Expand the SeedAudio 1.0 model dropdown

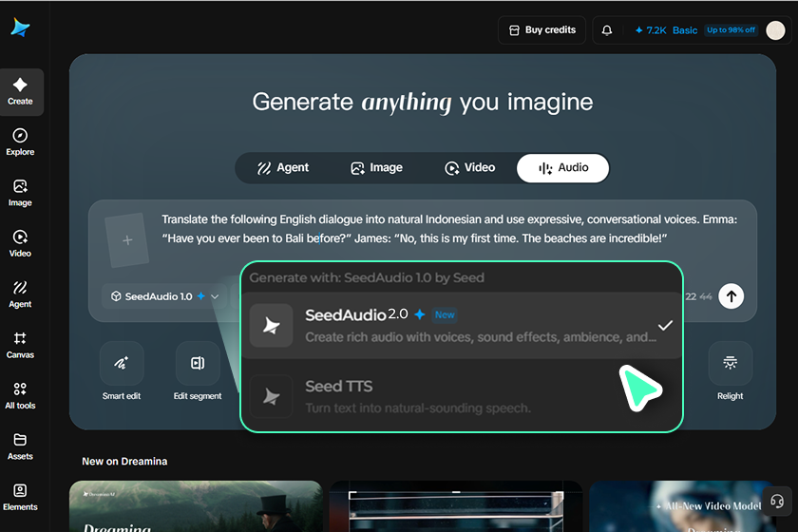point(165,296)
